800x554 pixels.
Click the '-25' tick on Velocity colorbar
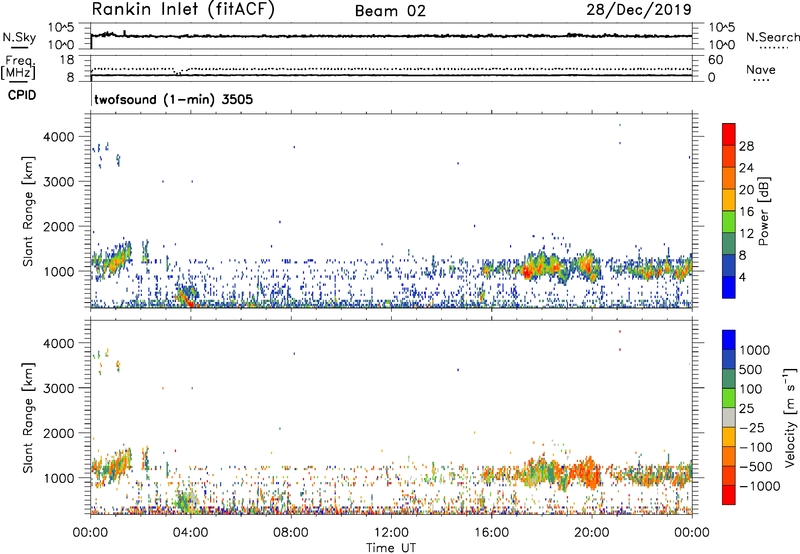pyautogui.click(x=752, y=427)
